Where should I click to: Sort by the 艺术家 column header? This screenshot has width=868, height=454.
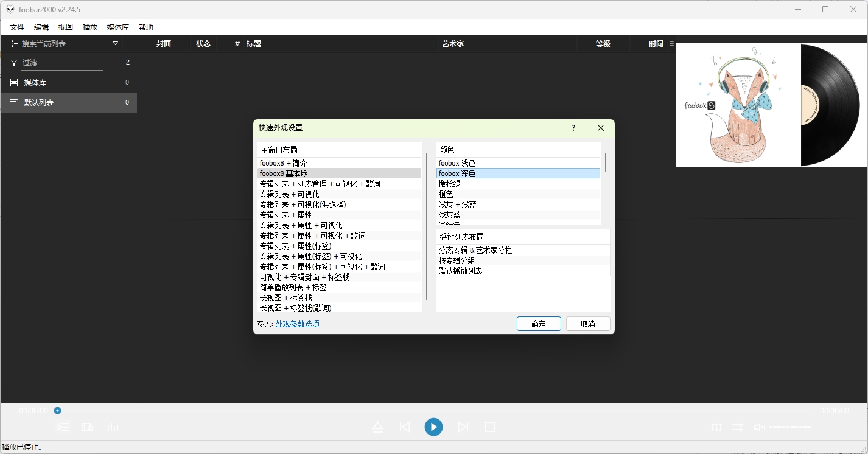point(508,44)
